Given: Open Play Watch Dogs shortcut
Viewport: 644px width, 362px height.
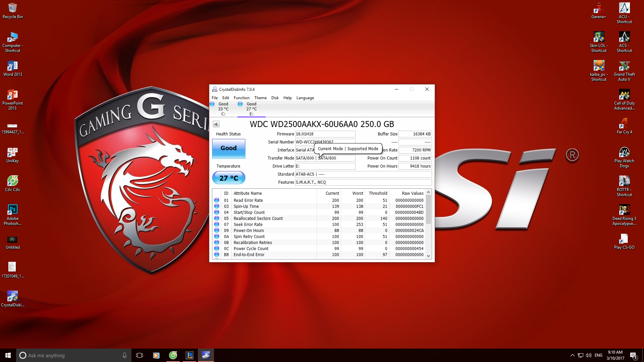Looking at the screenshot, I should coord(624,158).
